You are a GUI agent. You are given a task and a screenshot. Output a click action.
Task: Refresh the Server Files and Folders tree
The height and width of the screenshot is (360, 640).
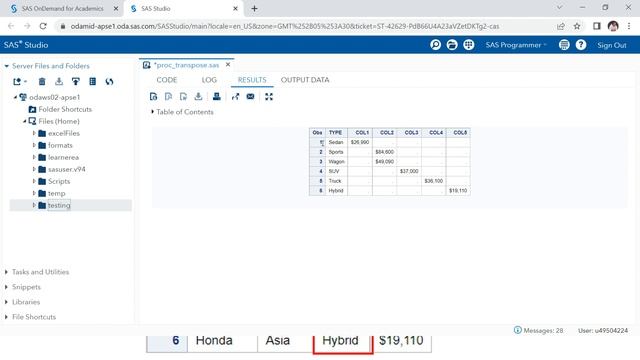pyautogui.click(x=109, y=82)
